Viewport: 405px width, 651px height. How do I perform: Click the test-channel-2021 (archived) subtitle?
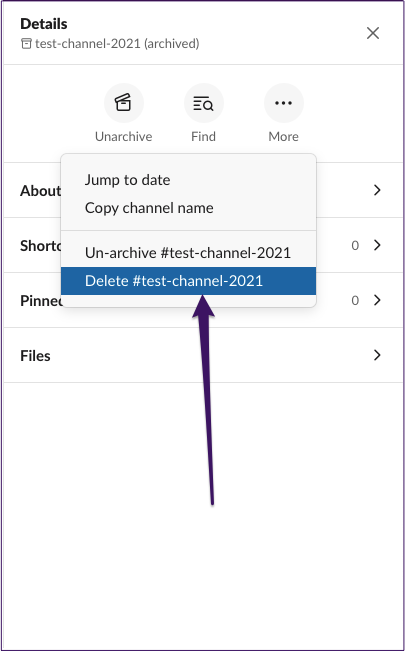(117, 43)
